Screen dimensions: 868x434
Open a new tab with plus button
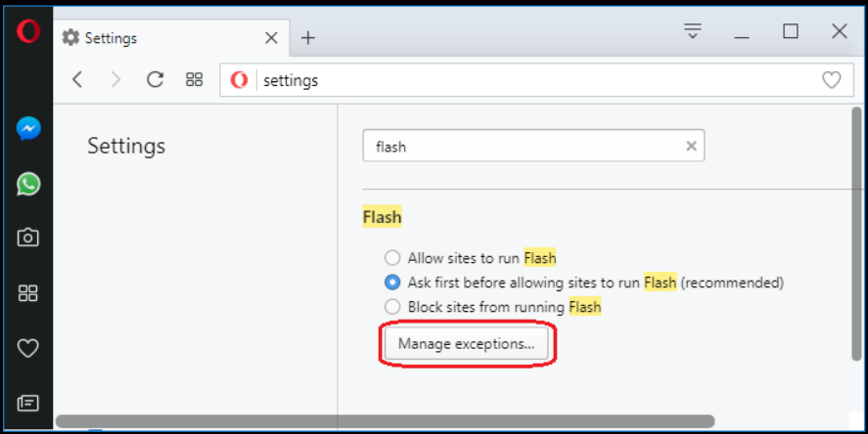[308, 38]
